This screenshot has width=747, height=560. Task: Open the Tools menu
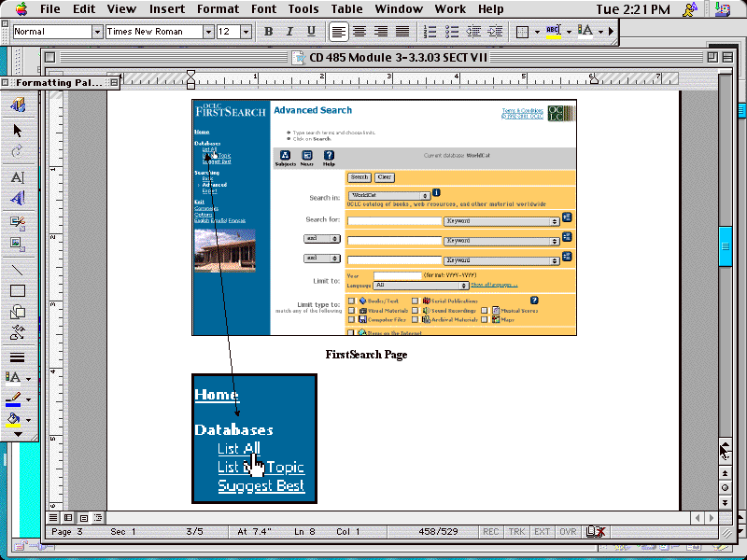click(x=303, y=9)
